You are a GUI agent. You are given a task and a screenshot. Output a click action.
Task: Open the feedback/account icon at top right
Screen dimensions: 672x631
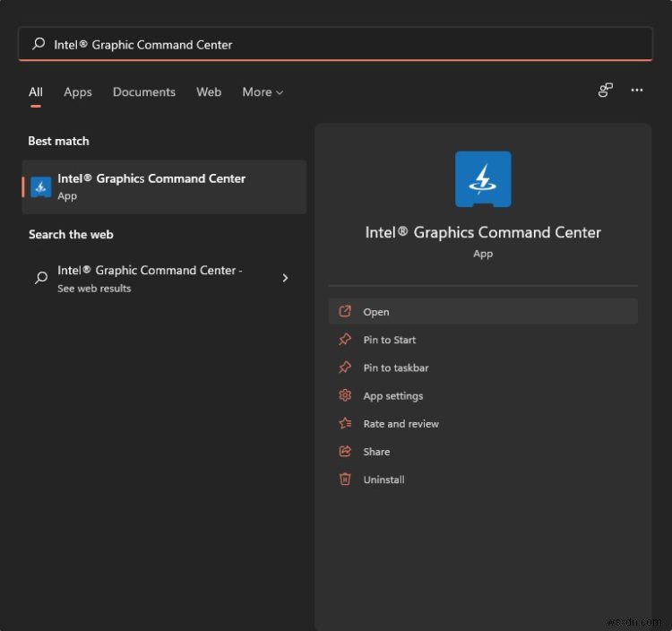605,90
